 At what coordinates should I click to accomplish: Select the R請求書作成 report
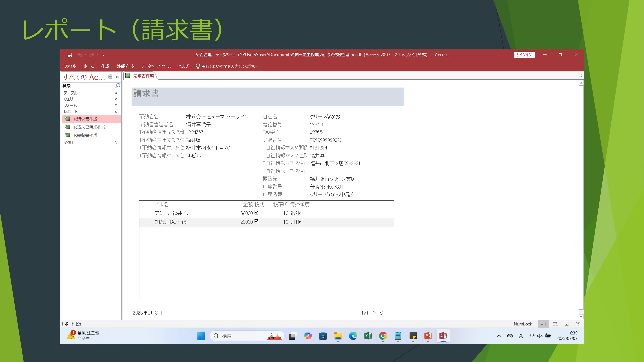[91, 119]
